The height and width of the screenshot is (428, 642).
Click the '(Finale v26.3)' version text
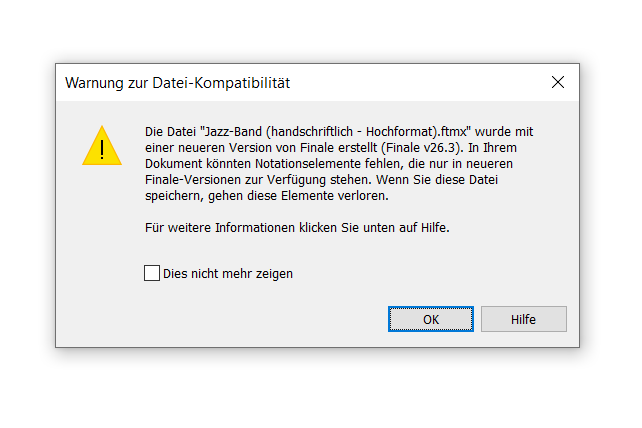coord(422,148)
